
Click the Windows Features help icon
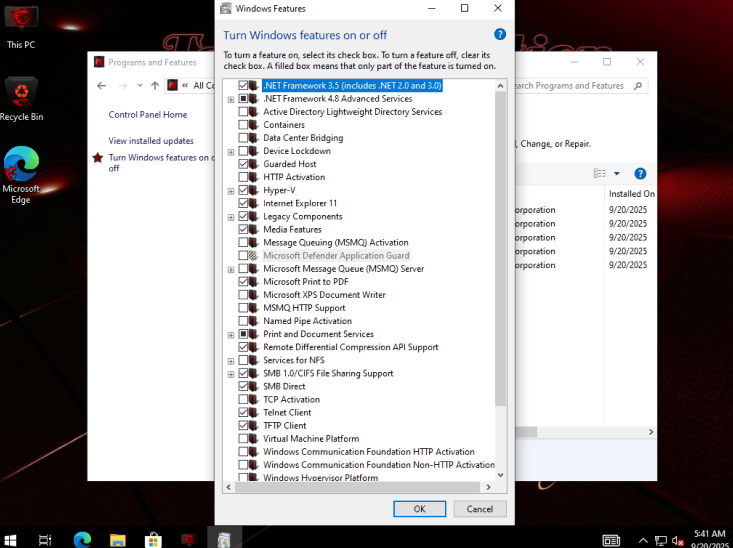coord(500,34)
